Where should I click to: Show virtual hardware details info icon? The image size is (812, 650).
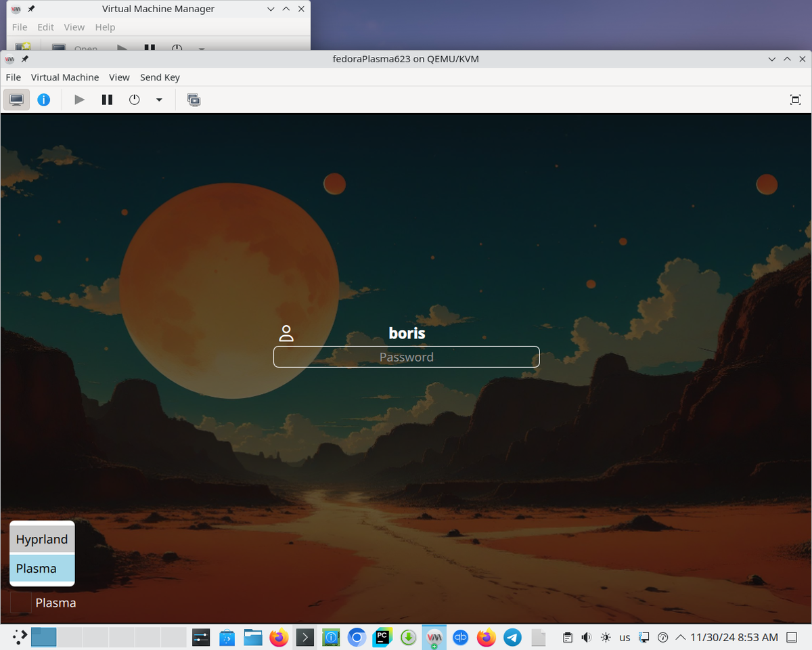pyautogui.click(x=44, y=100)
